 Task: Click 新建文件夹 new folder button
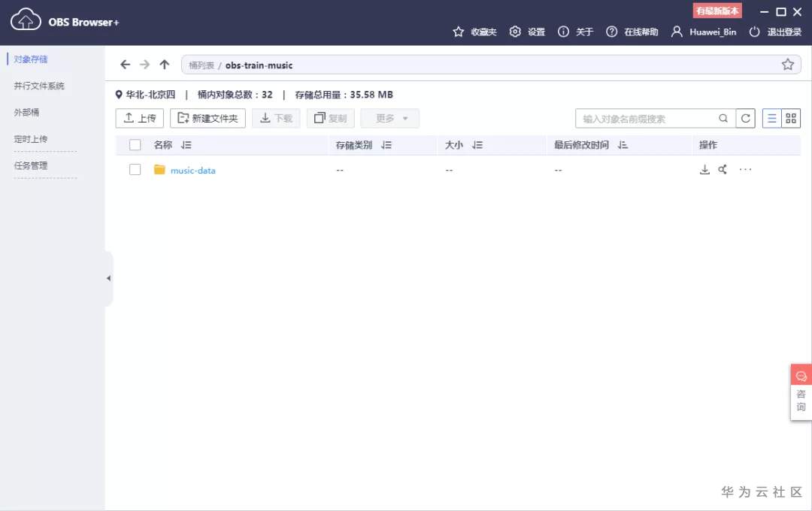208,118
